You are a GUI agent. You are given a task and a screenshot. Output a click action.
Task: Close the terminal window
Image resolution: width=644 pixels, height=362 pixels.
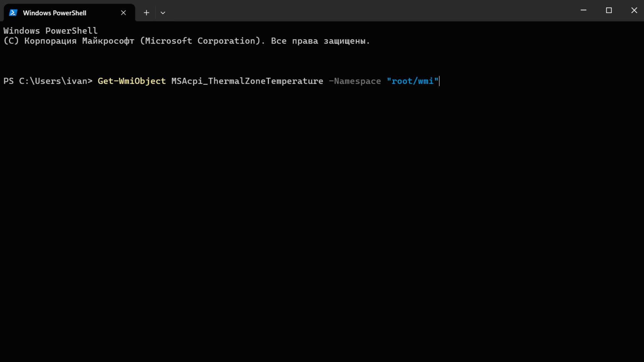tap(634, 10)
